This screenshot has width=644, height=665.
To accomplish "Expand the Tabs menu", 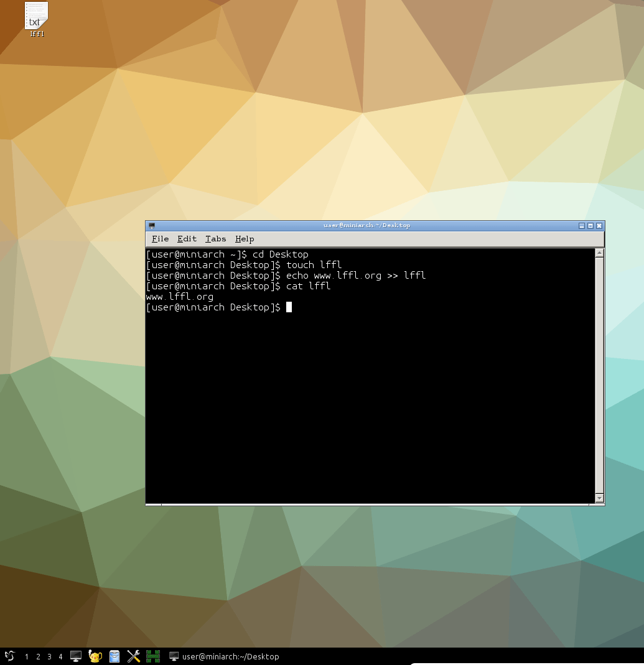I will (215, 239).
